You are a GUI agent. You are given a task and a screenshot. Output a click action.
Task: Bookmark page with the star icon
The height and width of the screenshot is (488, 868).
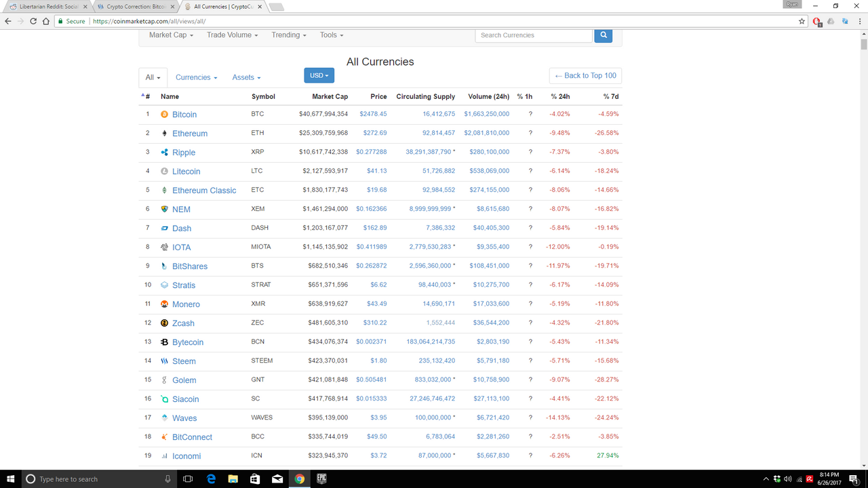tap(802, 21)
